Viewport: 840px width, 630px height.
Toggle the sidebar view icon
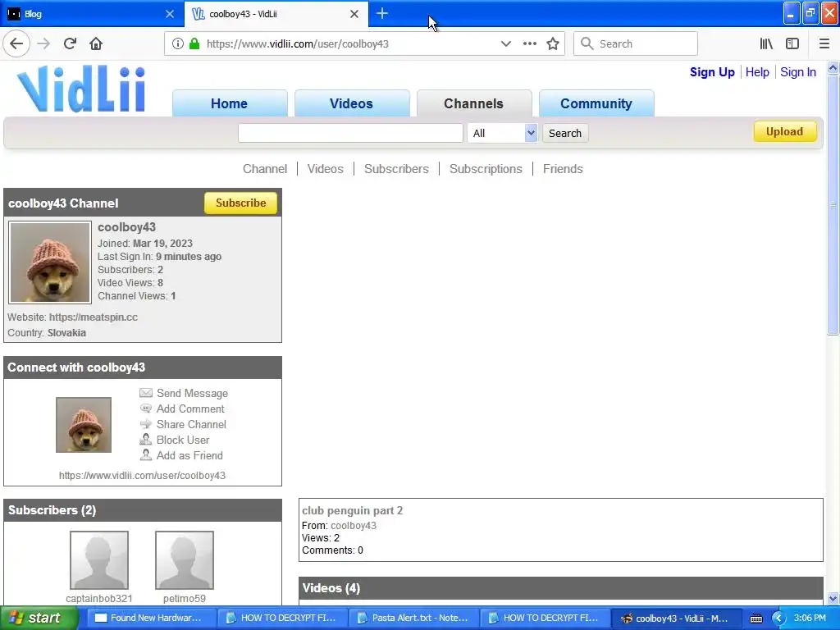792,44
